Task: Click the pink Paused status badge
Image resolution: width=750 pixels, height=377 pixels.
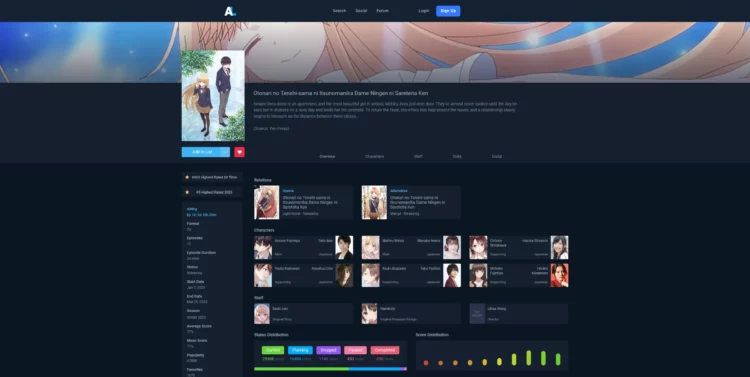Action: 355,350
